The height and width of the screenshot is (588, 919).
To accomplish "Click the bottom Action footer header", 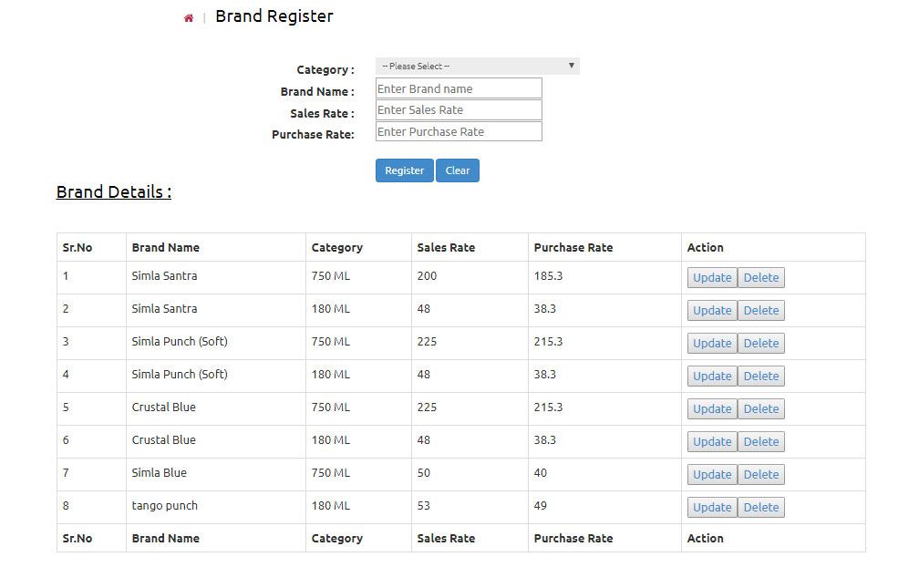I will pyautogui.click(x=705, y=538).
